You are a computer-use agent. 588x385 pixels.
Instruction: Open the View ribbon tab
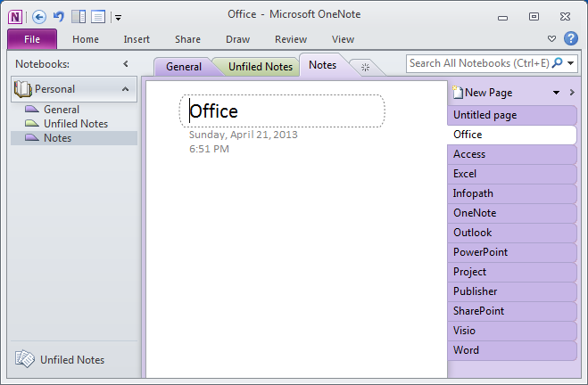coord(343,39)
